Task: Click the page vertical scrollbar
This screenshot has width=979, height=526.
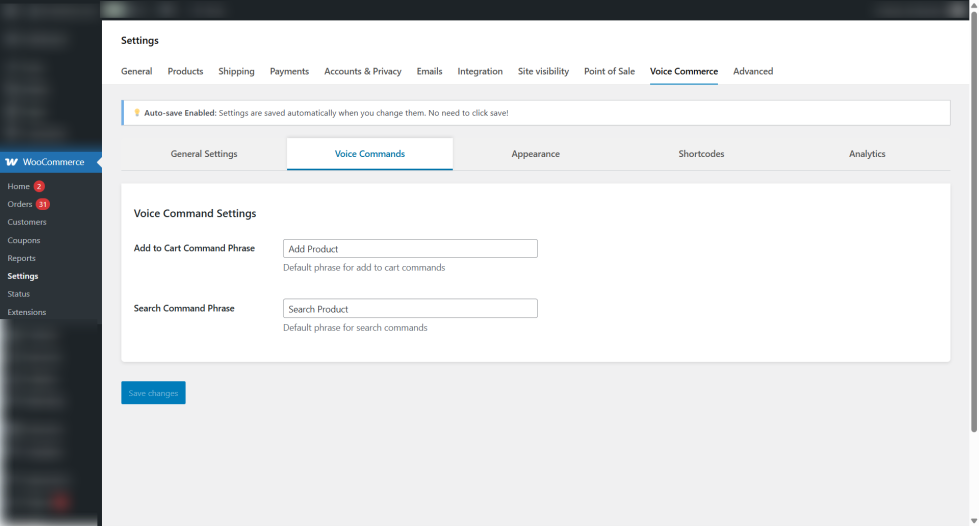Action: 973,221
